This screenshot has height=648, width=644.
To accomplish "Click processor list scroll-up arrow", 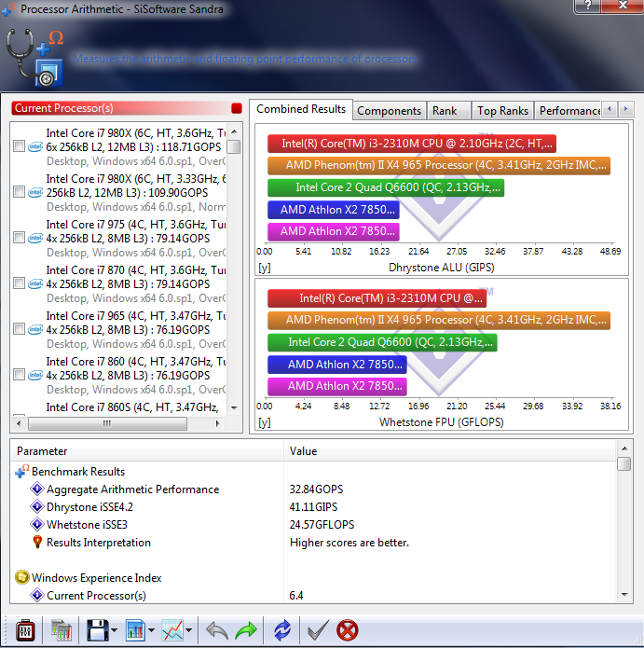I will point(234,131).
